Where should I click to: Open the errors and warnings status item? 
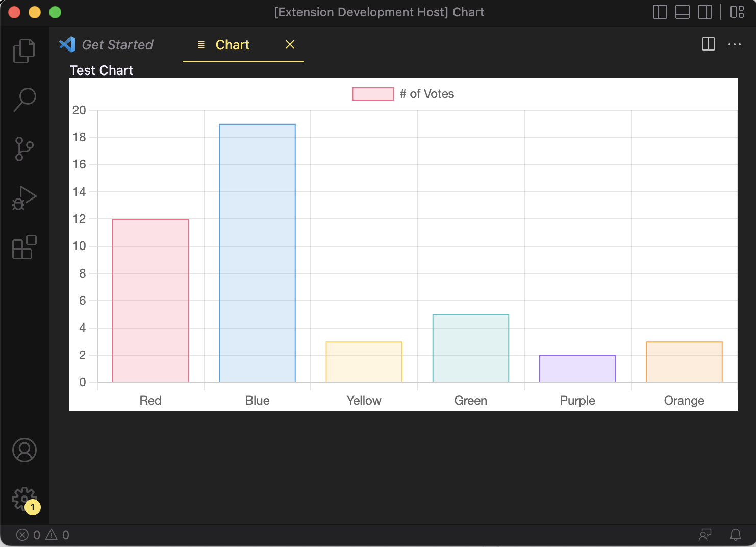point(43,535)
